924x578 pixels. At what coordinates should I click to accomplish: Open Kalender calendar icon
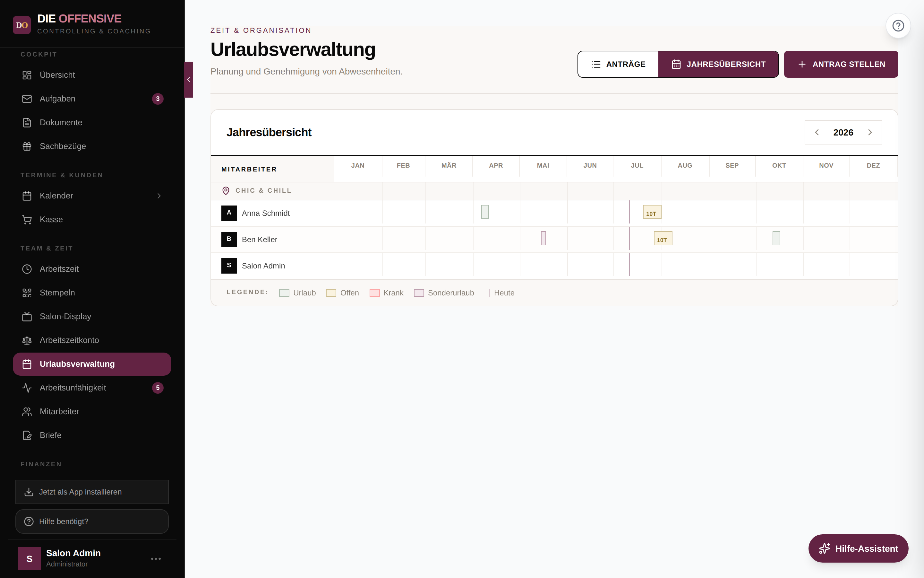click(27, 196)
